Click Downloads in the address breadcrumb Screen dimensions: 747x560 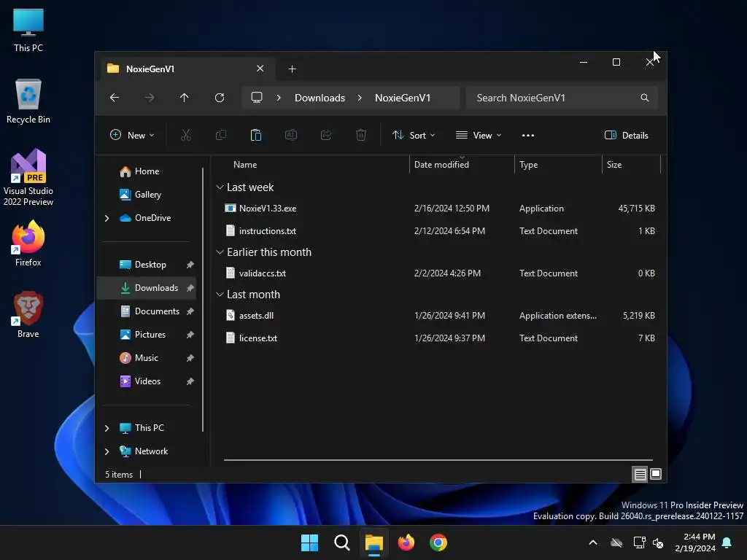320,98
